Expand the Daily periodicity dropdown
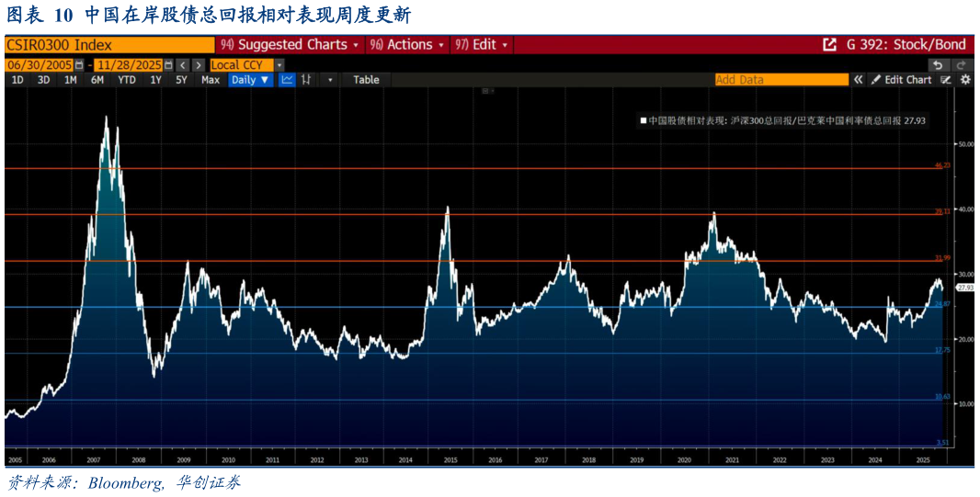This screenshot has height=497, width=980. pos(250,80)
